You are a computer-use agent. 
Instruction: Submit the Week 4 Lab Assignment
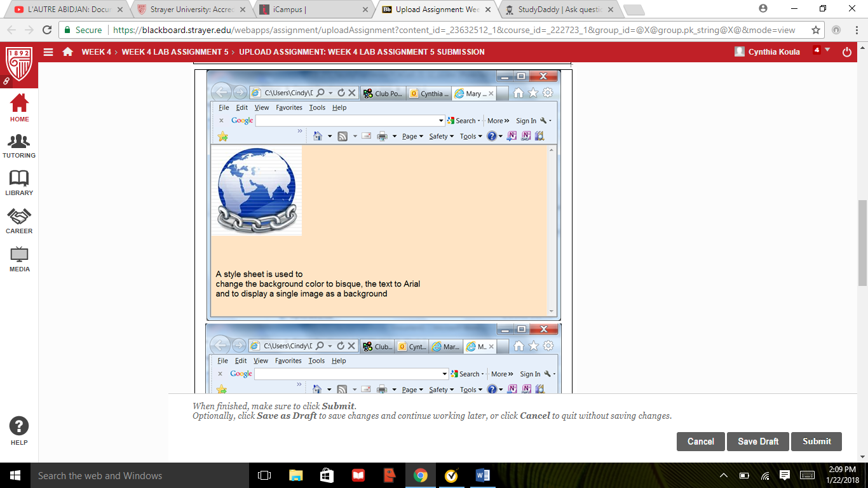817,442
